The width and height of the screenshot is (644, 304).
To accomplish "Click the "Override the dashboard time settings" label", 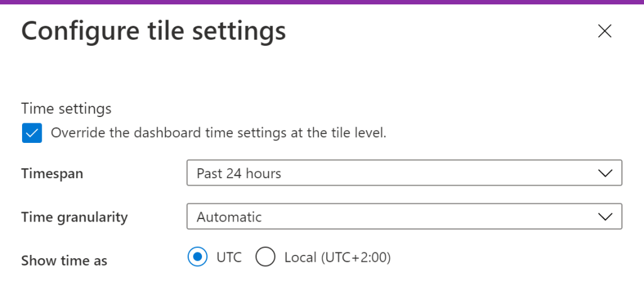I will pos(218,133).
